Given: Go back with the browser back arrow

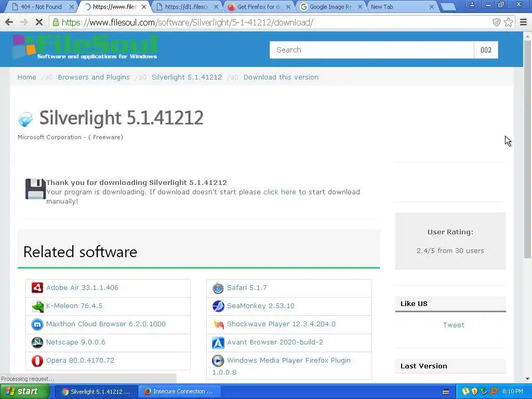Looking at the screenshot, I should [x=9, y=22].
